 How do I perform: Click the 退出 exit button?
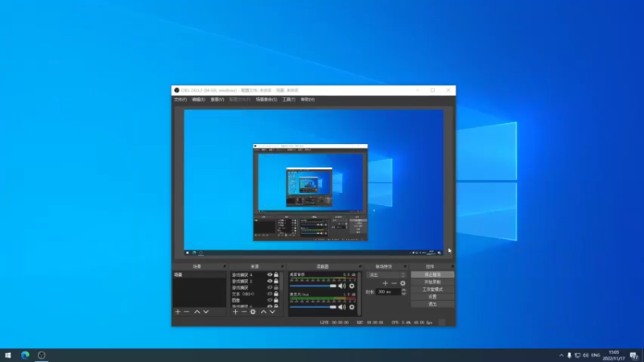[432, 304]
